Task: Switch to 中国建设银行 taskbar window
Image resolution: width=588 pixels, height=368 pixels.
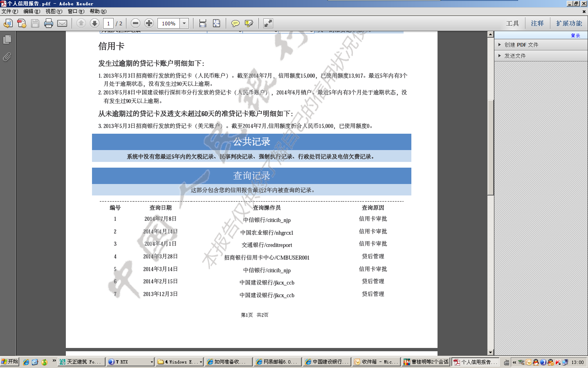Action: 326,362
